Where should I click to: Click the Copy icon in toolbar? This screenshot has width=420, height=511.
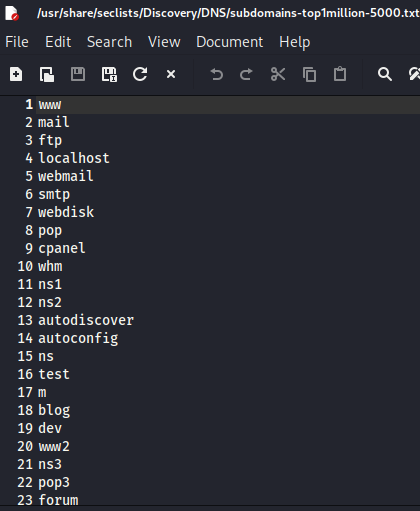309,74
